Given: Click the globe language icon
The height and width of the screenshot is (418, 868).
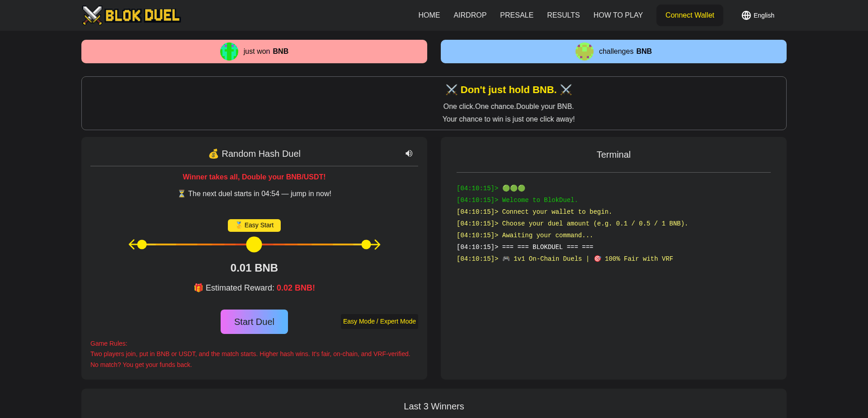Looking at the screenshot, I should tap(745, 15).
